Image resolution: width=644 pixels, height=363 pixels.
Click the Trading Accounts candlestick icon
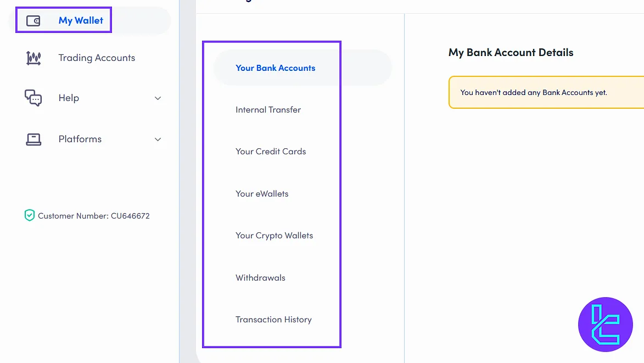[33, 58]
